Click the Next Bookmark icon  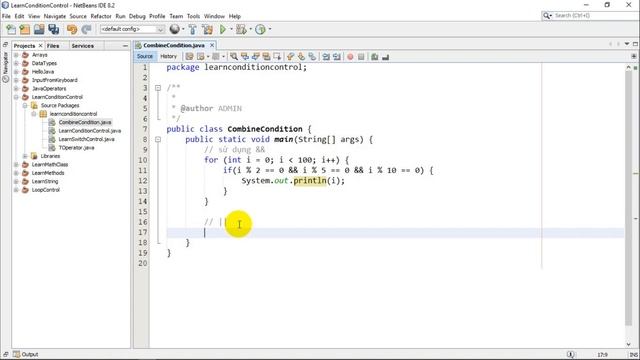click(x=301, y=57)
